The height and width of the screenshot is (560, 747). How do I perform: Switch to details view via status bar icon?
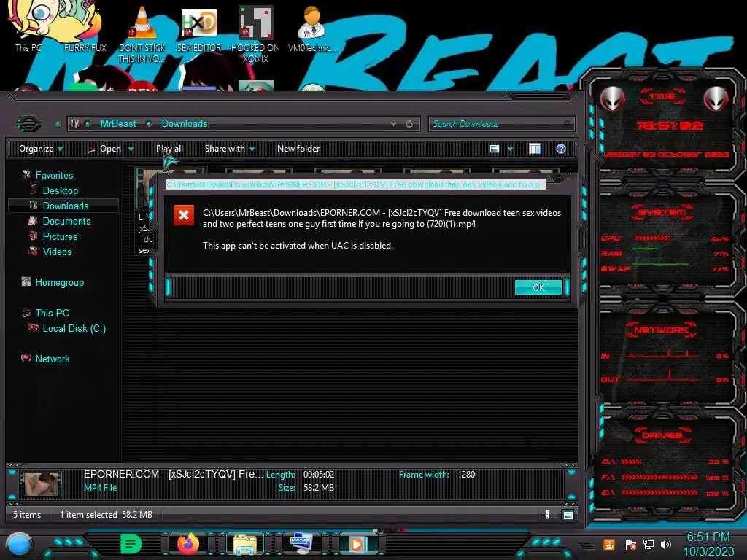point(547,514)
